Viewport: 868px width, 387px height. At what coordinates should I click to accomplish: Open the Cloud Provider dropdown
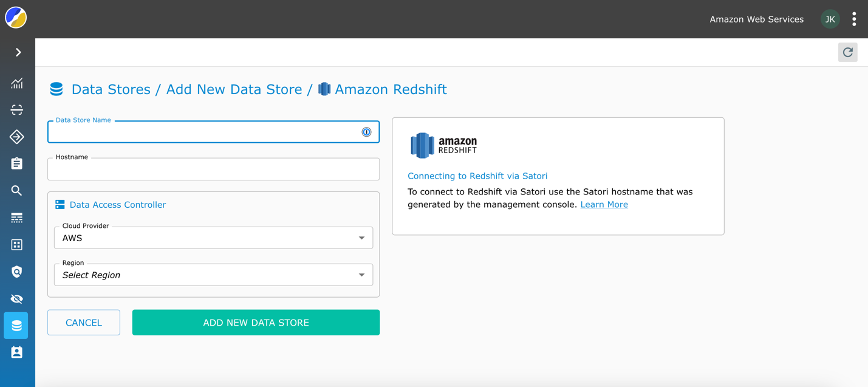[x=213, y=238]
